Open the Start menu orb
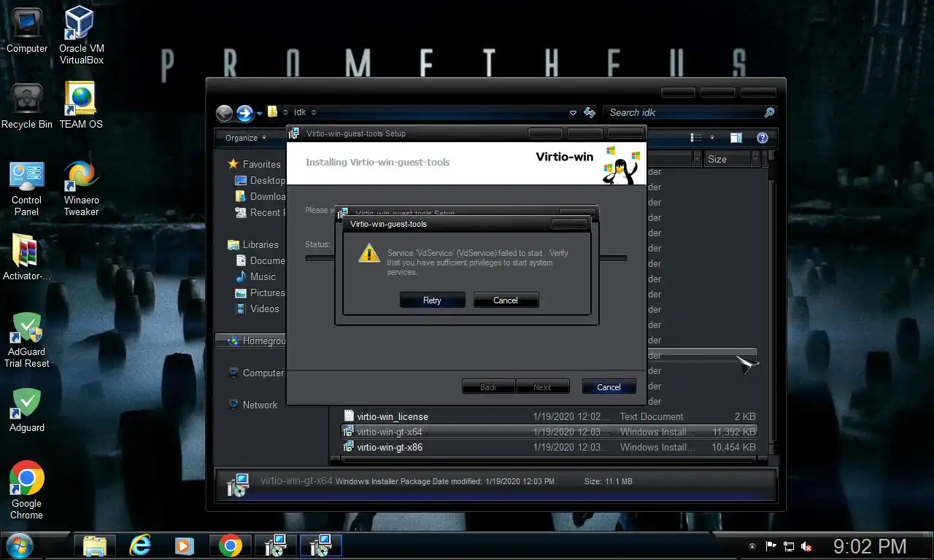Image resolution: width=934 pixels, height=560 pixels. tap(19, 545)
